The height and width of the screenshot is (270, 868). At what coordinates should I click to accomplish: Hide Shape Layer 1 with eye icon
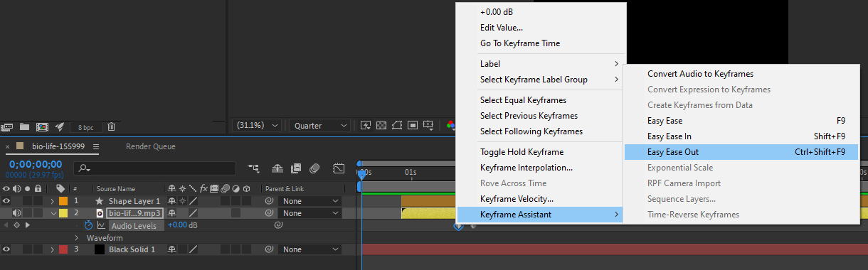tap(6, 201)
